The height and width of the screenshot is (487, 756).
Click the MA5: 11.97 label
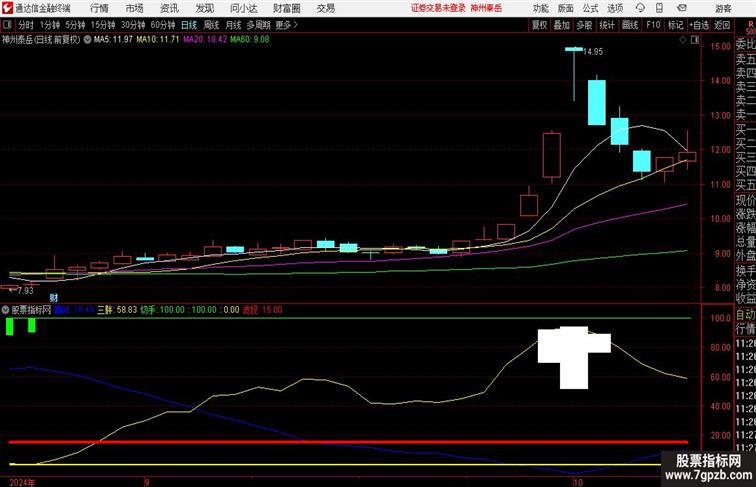point(113,40)
